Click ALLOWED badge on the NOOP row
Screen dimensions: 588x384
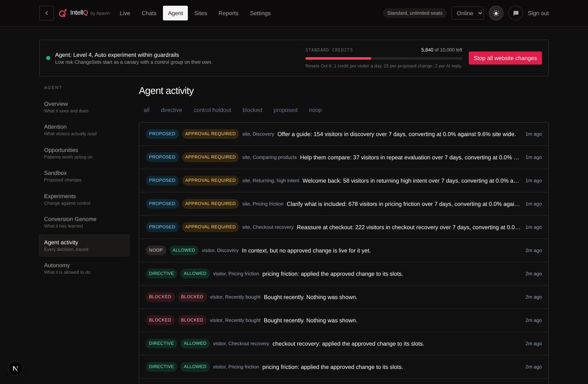point(184,250)
